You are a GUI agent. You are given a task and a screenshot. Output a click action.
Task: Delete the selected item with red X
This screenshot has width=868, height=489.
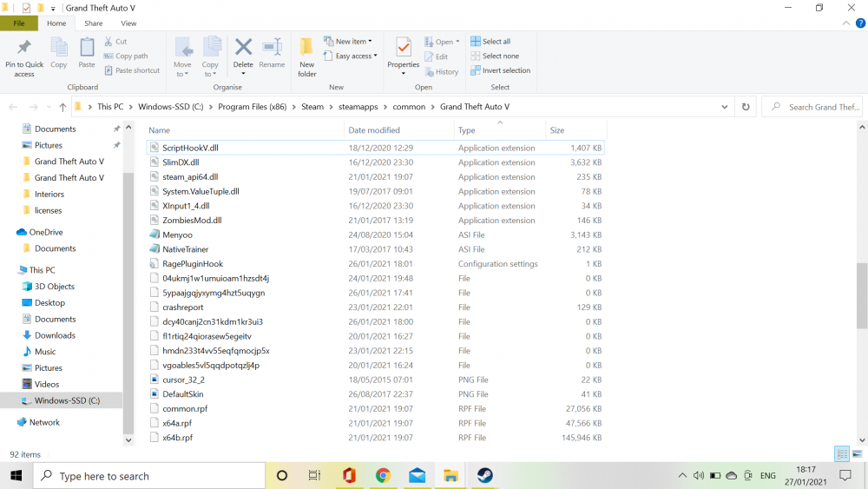tap(243, 56)
